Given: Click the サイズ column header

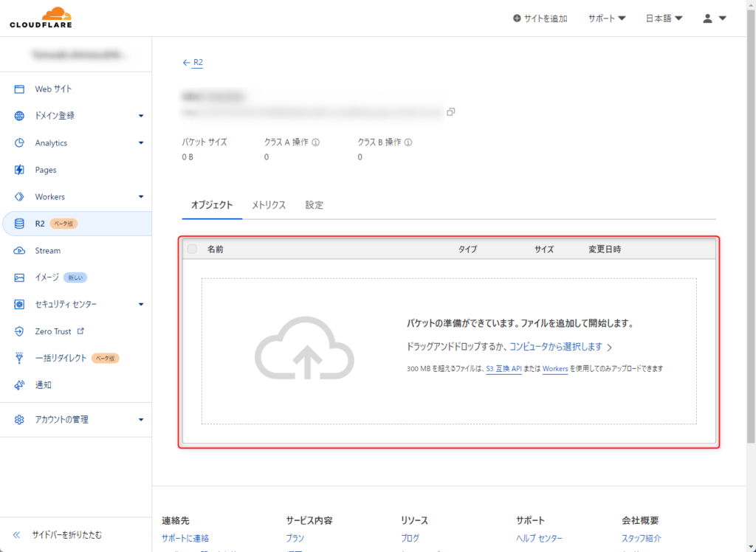Looking at the screenshot, I should [x=544, y=249].
